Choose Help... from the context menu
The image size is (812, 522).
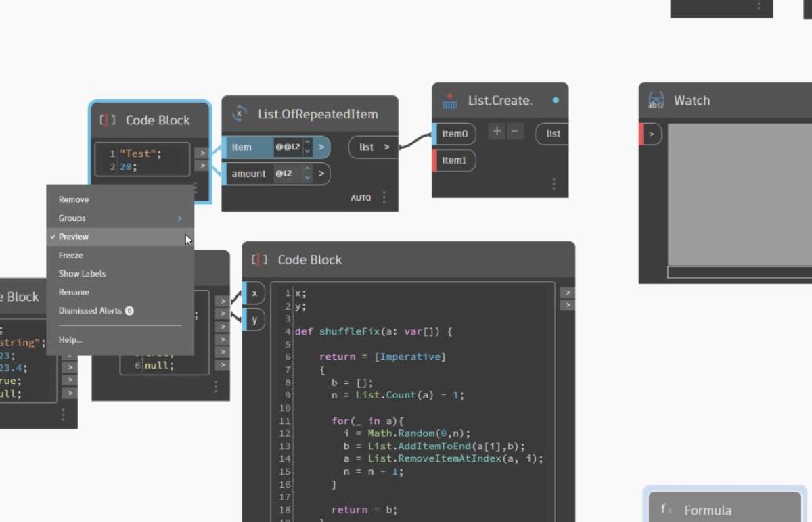point(120,340)
